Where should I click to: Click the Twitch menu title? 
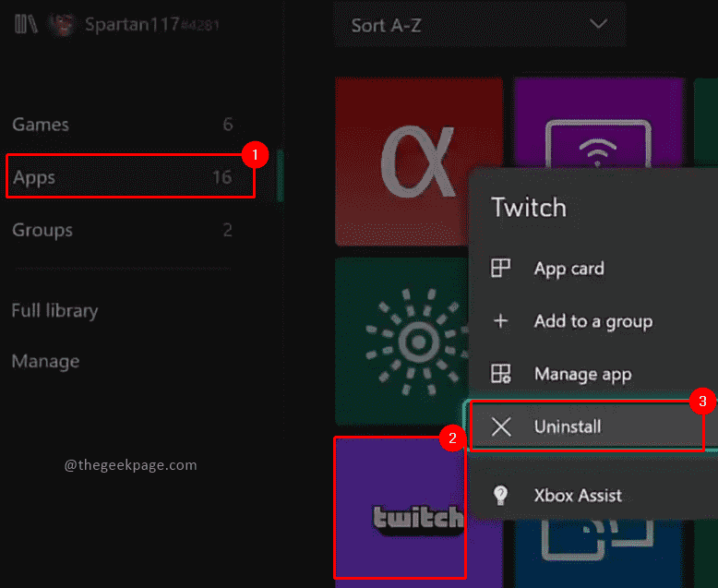(529, 208)
